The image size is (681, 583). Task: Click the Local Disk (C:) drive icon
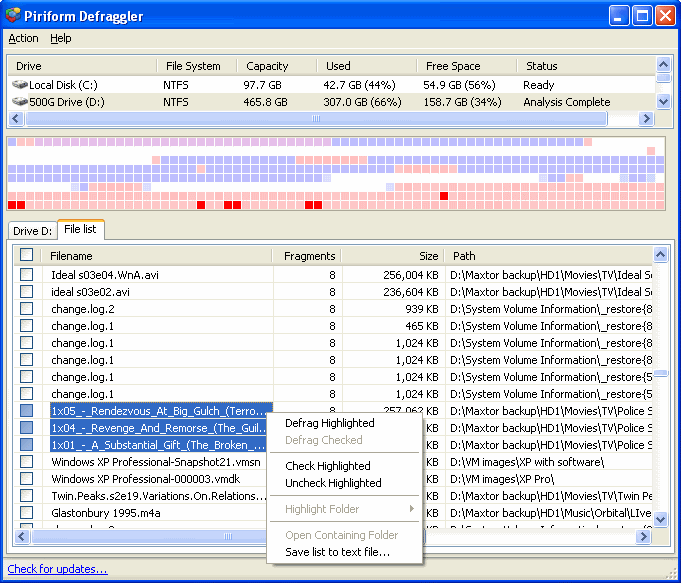click(x=20, y=85)
